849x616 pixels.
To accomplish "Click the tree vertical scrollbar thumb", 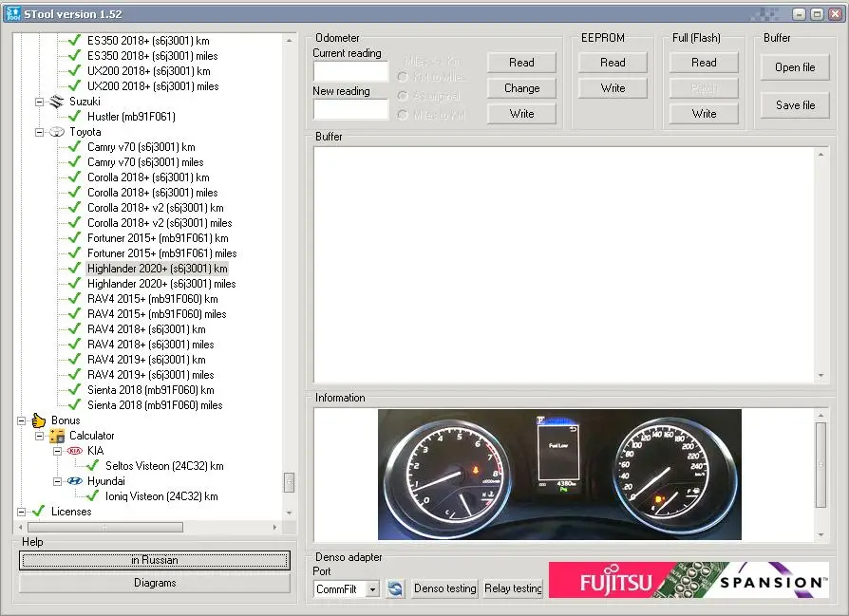I will coord(289,482).
